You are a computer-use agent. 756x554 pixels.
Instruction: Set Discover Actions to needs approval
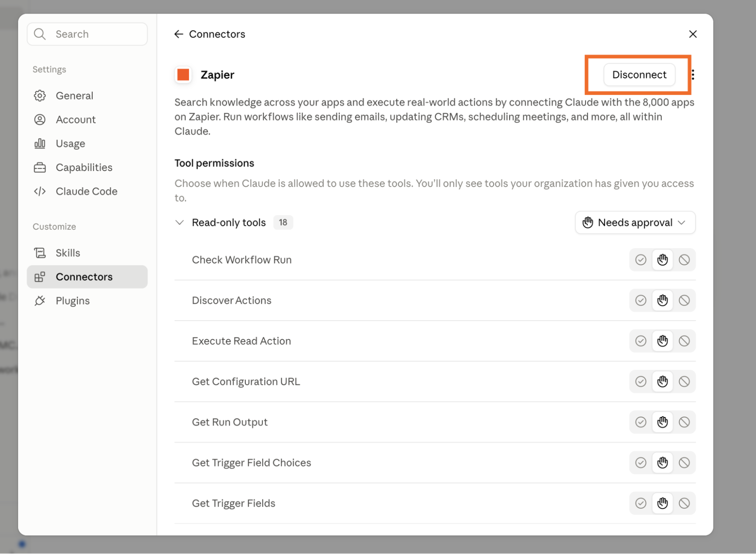point(663,300)
